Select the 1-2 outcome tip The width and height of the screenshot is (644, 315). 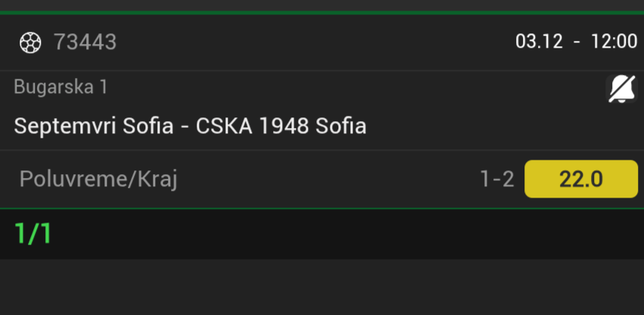click(496, 179)
